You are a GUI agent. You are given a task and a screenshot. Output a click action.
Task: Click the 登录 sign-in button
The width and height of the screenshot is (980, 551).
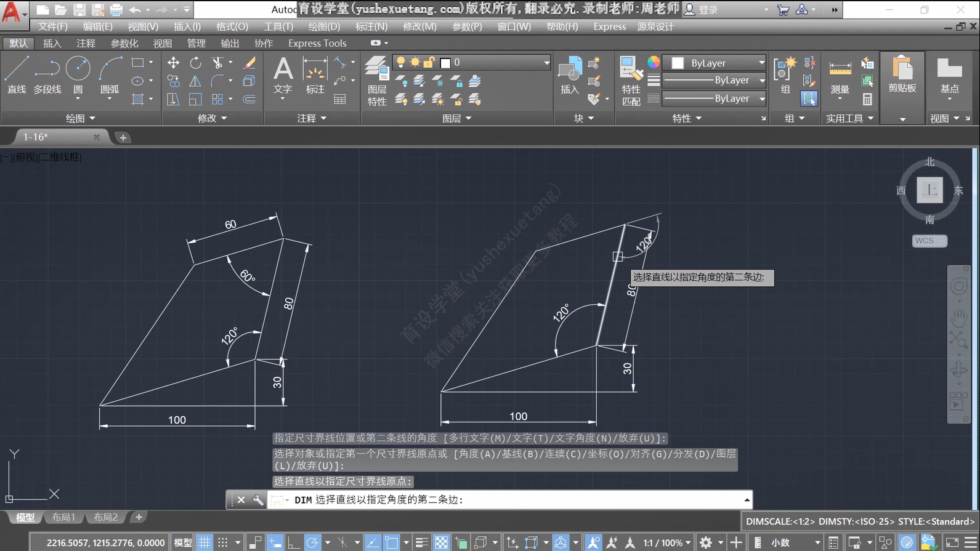tap(702, 10)
